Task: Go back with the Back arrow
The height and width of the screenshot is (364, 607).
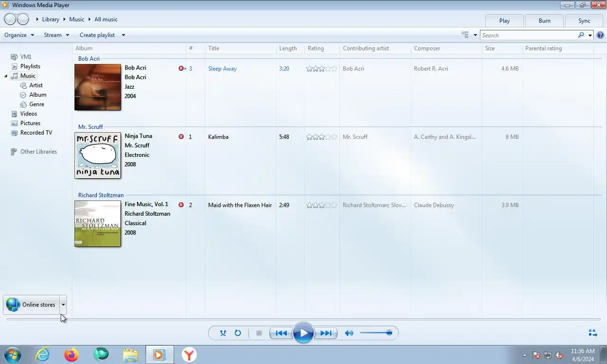Action: point(10,19)
